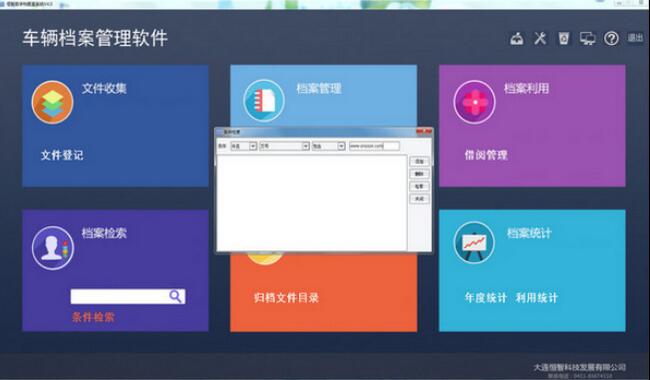
Task: Expand the third condition dropdown in dialog
Action: point(341,146)
